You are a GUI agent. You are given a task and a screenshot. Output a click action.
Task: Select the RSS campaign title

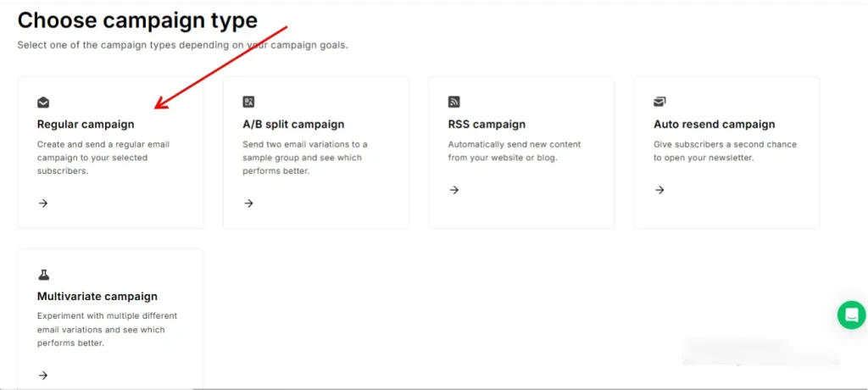point(487,125)
